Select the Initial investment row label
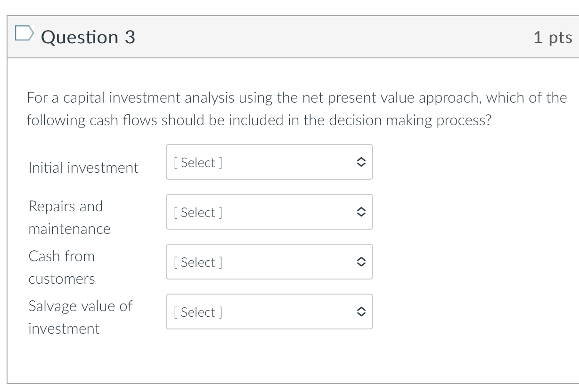This screenshot has height=392, width=579. click(83, 168)
